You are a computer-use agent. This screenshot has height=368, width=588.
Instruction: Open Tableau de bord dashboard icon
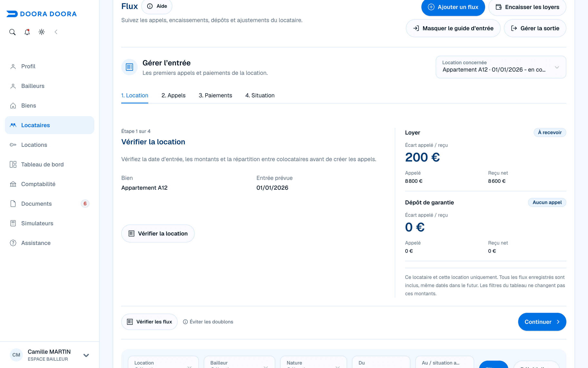click(50, 164)
